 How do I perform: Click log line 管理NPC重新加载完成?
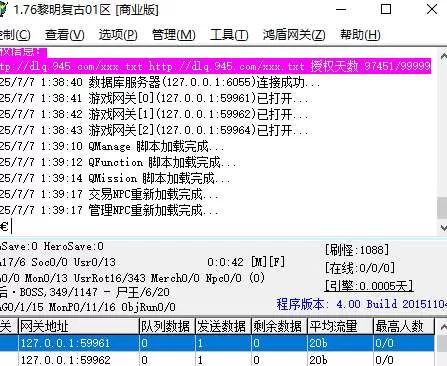(109, 210)
